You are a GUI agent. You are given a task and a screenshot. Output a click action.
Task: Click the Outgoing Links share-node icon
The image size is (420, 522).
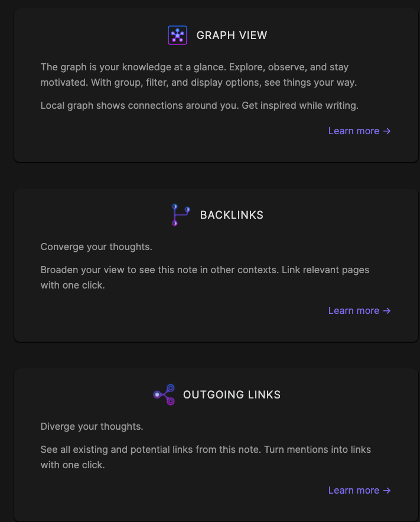tap(164, 394)
